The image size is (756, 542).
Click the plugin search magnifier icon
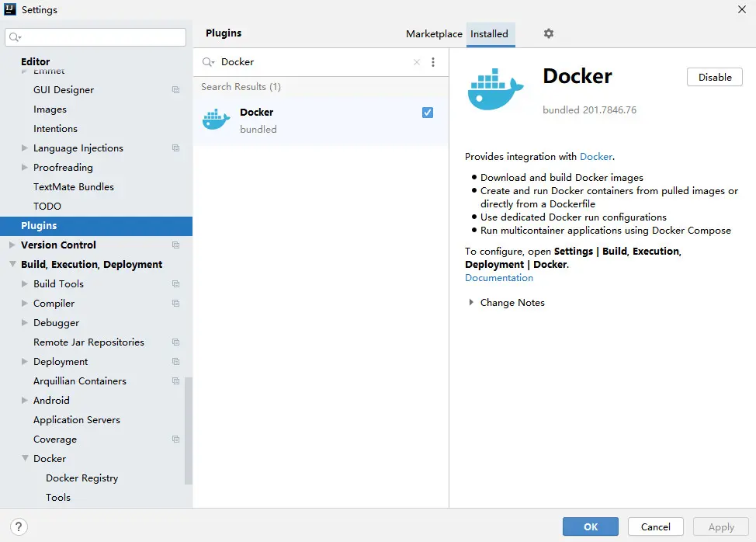[208, 61]
